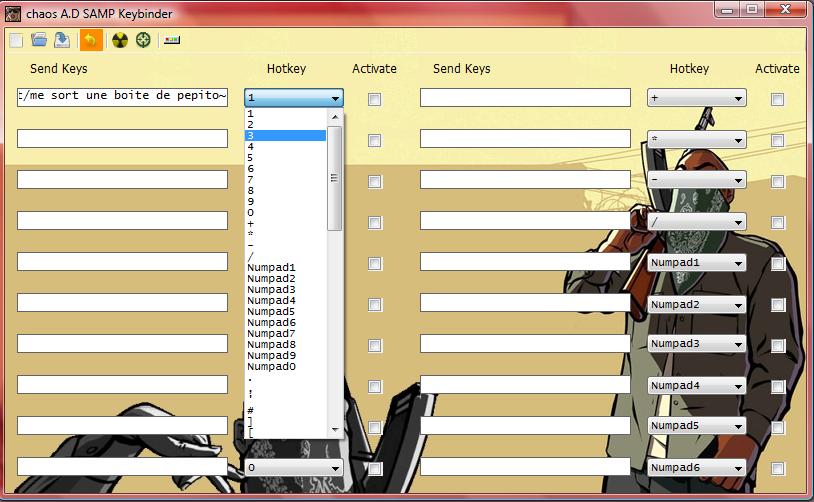Image resolution: width=814 pixels, height=502 pixels.
Task: Click the hotkey list scrollbar thumb
Action: (x=335, y=178)
